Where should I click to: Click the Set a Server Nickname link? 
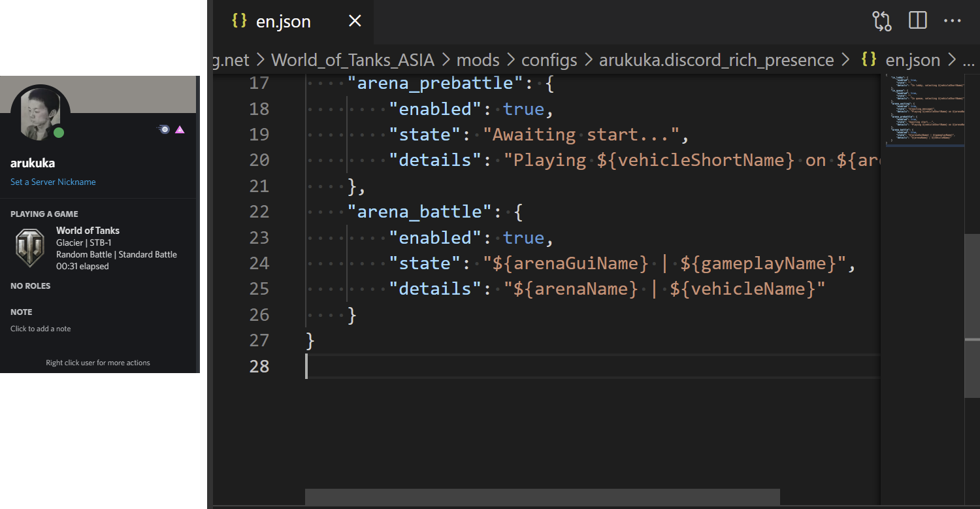tap(53, 182)
